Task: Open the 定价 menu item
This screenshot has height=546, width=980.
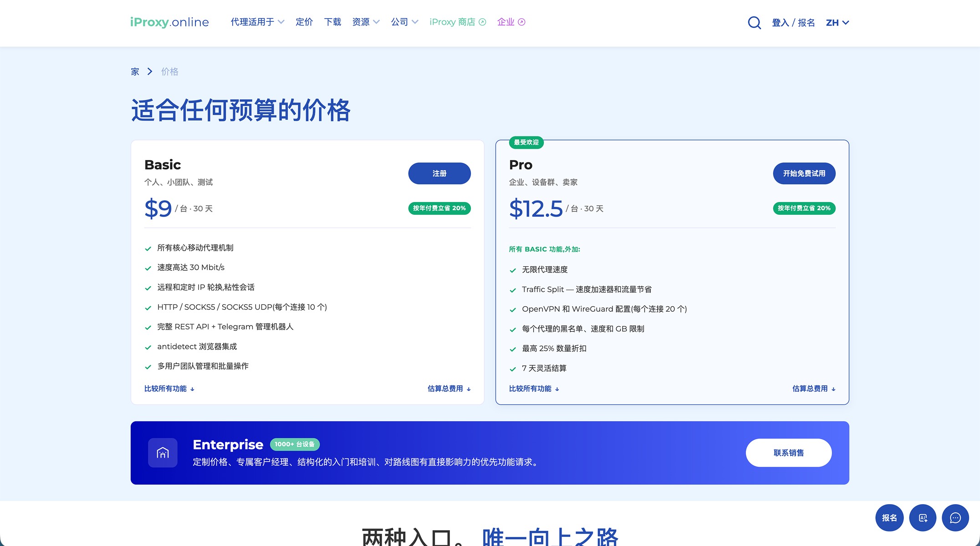Action: [x=304, y=22]
